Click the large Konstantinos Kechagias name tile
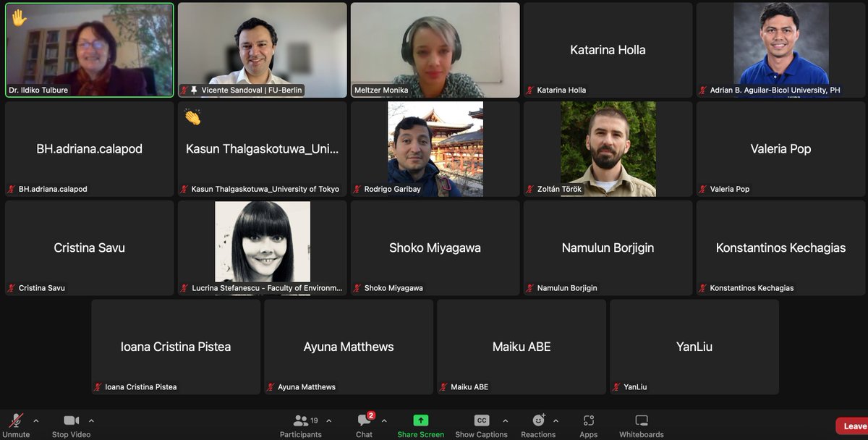 [781, 248]
